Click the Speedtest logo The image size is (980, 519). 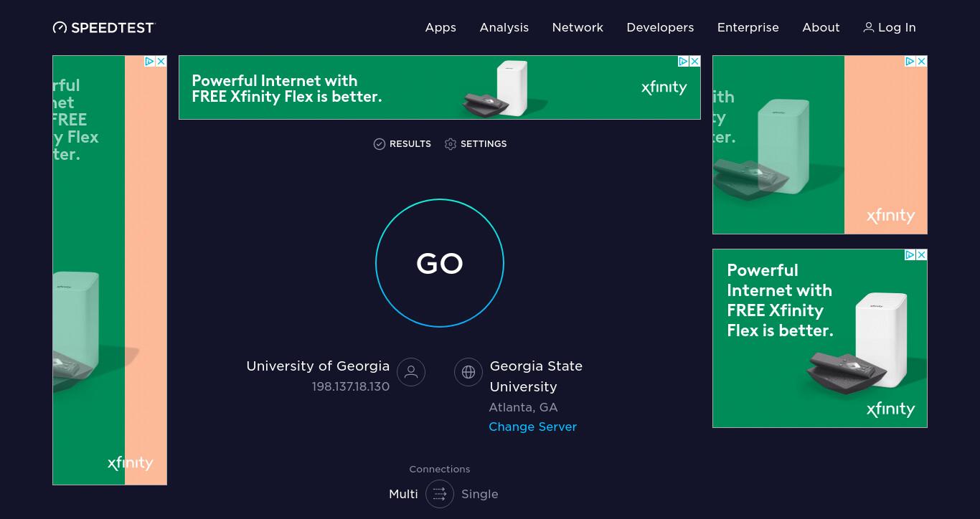pos(104,27)
